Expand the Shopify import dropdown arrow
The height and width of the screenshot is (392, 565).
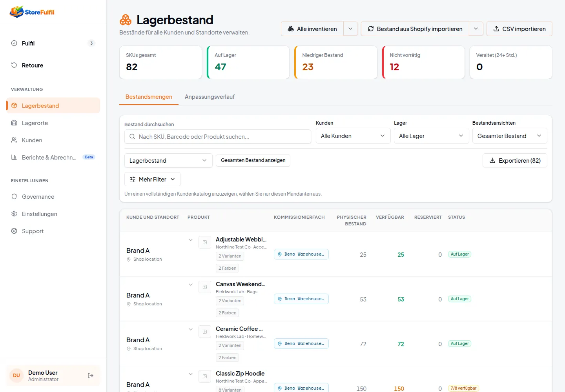pos(476,29)
